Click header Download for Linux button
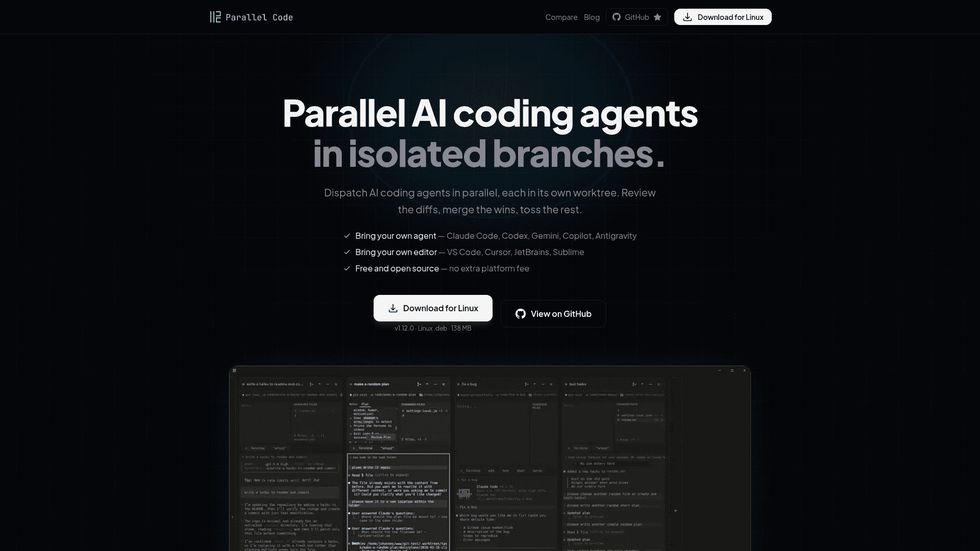The width and height of the screenshot is (980, 551). [723, 17]
